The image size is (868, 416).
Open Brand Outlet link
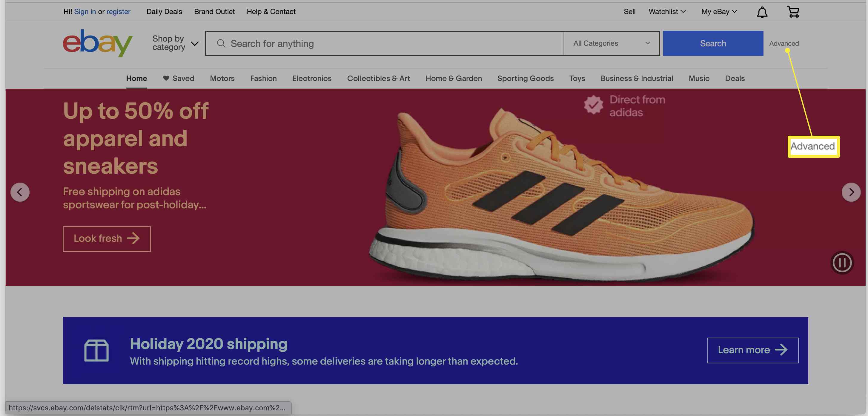point(214,11)
